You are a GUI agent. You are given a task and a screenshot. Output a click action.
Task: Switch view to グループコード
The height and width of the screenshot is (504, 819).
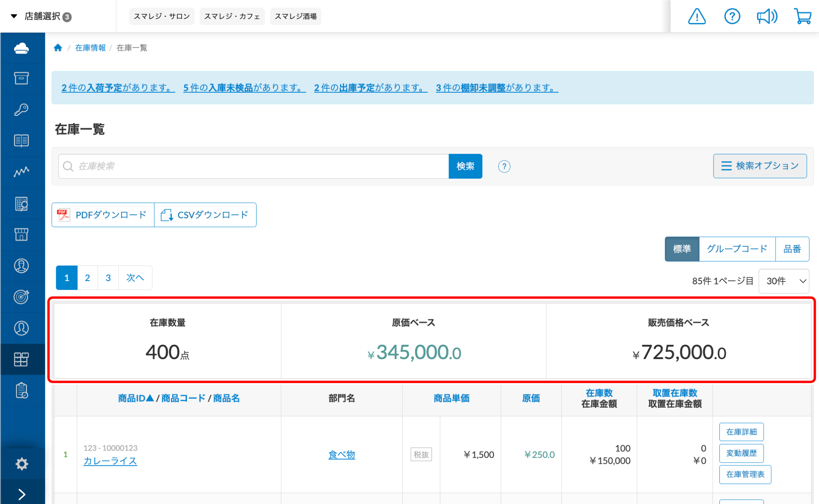click(737, 249)
